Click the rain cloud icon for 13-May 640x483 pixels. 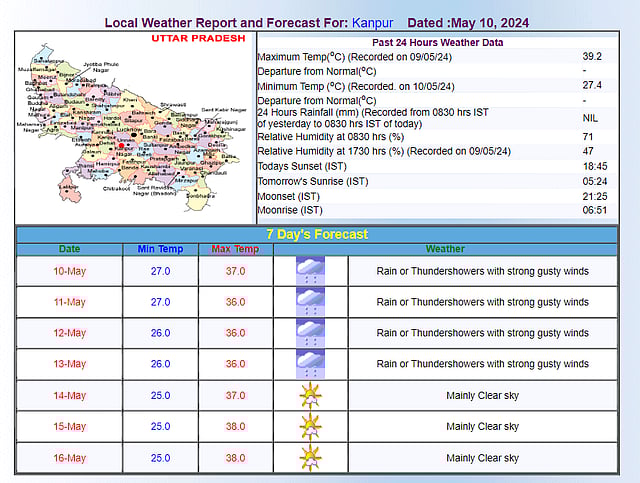coord(311,364)
